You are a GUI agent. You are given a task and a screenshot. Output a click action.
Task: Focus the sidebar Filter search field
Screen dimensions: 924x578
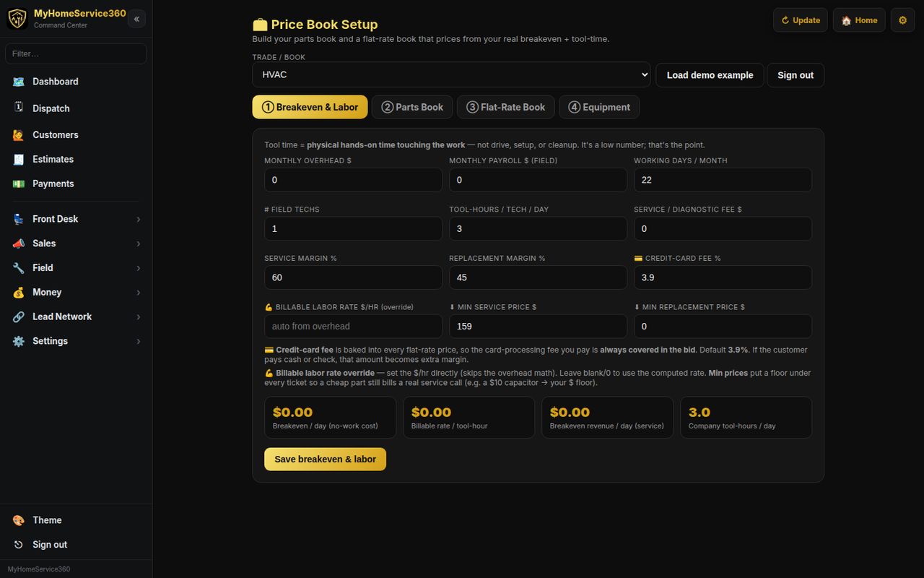coord(76,53)
